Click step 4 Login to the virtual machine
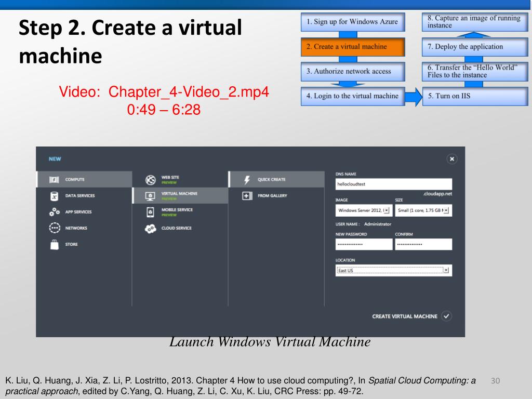Screen dimensions: 532x399 tap(353, 96)
